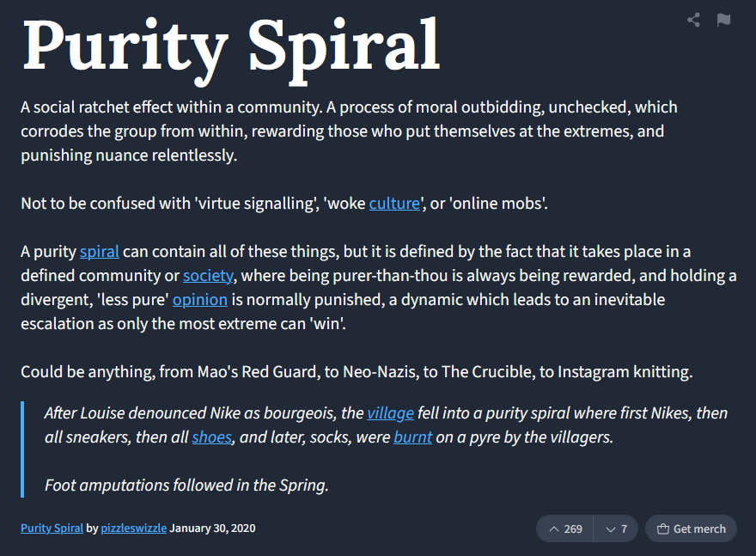
Task: Open the 'culture' link
Action: coord(394,204)
